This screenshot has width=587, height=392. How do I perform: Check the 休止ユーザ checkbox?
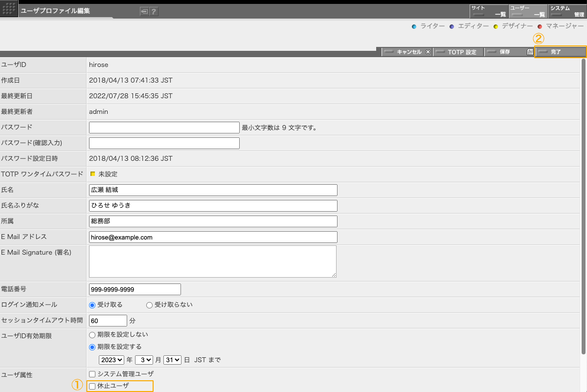[92, 387]
